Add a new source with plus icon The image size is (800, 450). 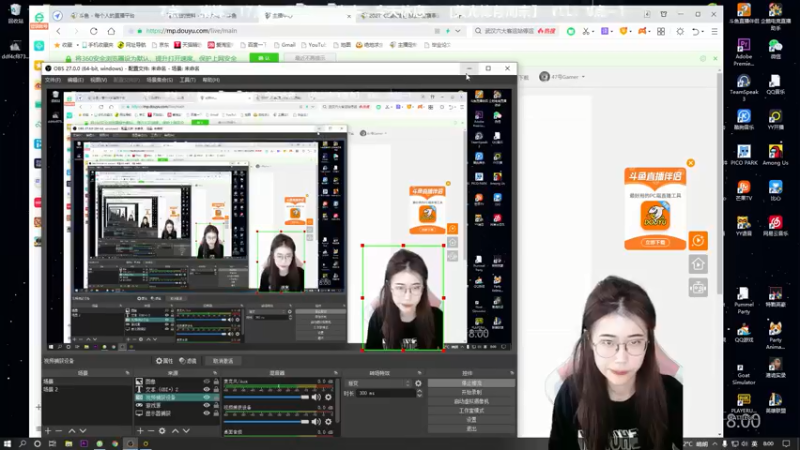pyautogui.click(x=140, y=431)
